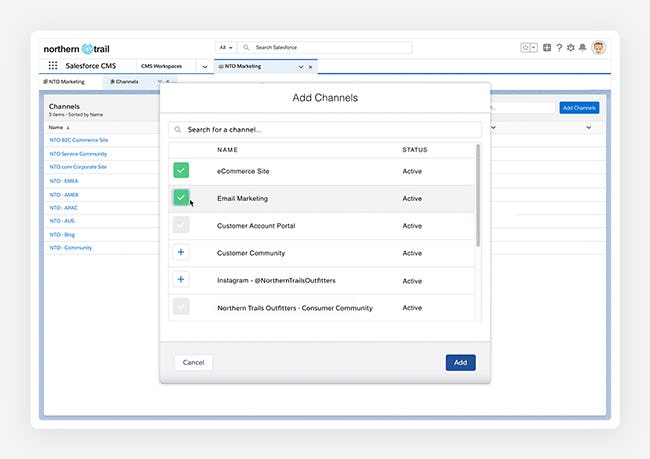This screenshot has height=459, width=650.
Task: Click the channel list scrollbar
Action: coord(478,195)
